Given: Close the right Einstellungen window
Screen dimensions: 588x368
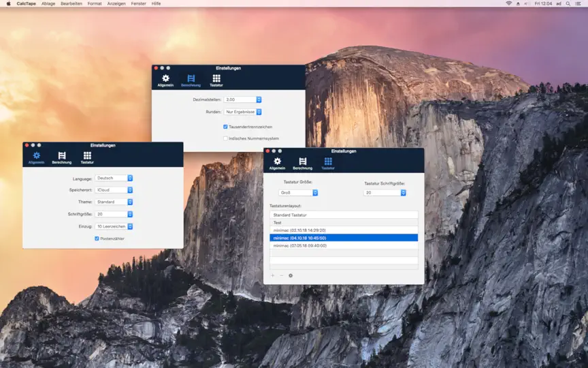Looking at the screenshot, I should pyautogui.click(x=267, y=151).
